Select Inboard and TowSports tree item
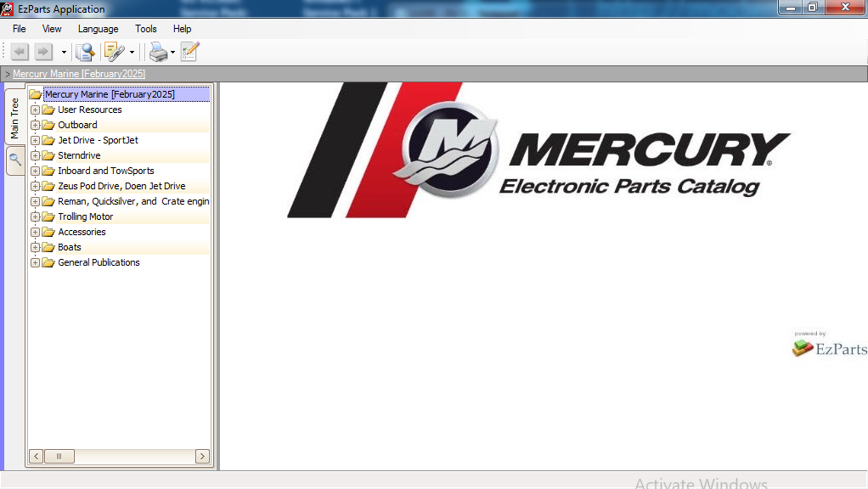Viewport: 868px width, 489px height. click(x=105, y=171)
